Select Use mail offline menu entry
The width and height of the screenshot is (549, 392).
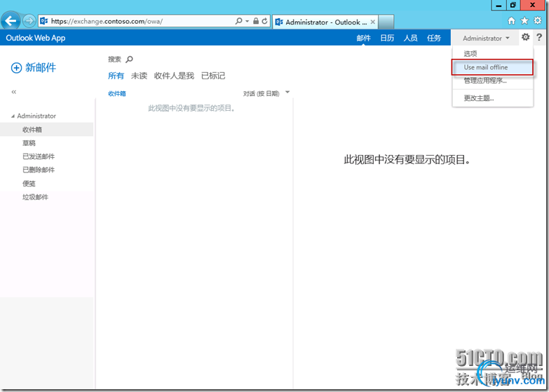tap(493, 67)
